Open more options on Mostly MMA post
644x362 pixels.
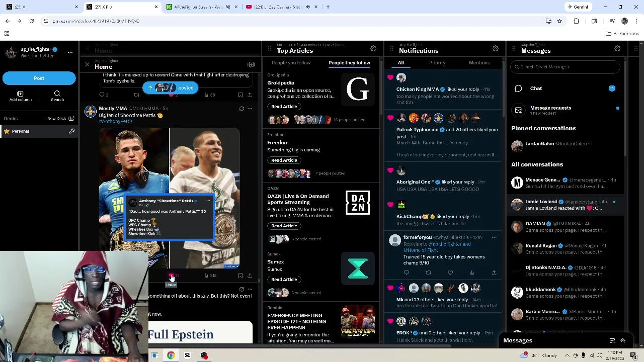(250, 109)
